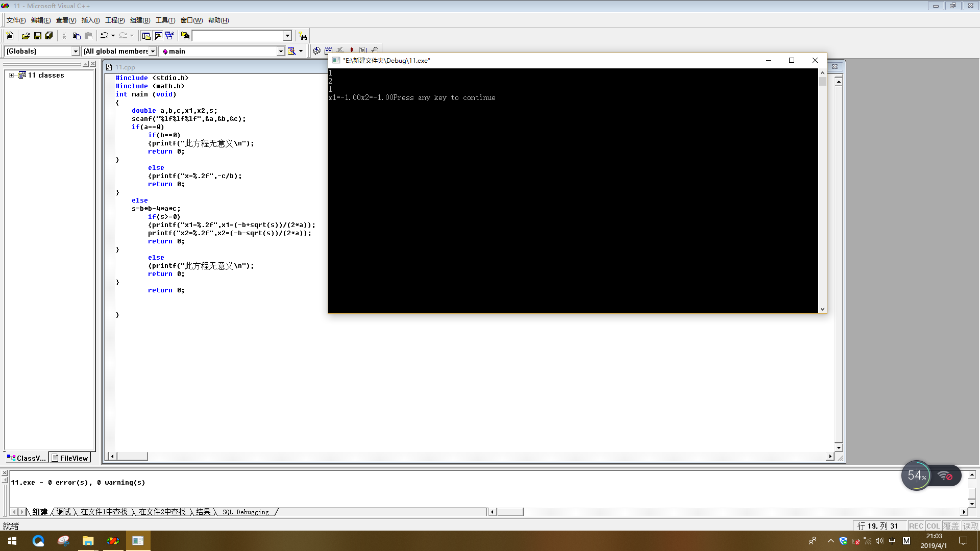Toggle the Output window icon
Viewport: 980px width, 551px height.
point(158,36)
